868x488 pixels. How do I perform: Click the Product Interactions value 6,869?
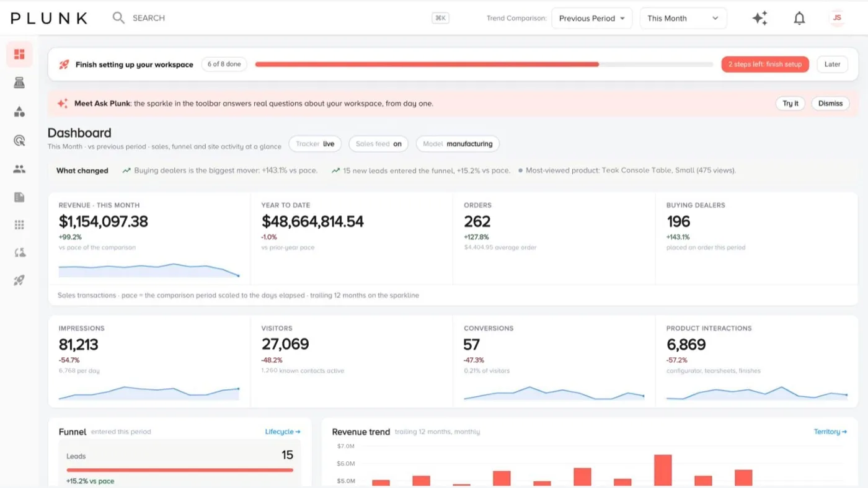(x=686, y=344)
